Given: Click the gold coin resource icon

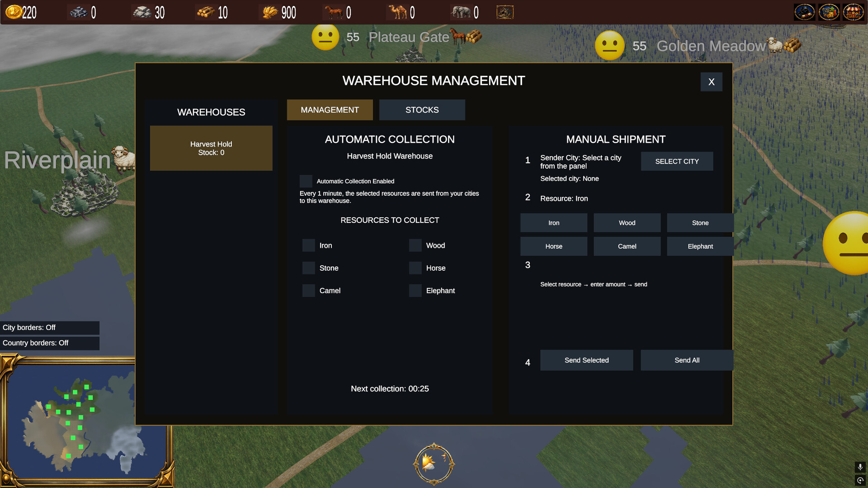Looking at the screenshot, I should tap(14, 12).
